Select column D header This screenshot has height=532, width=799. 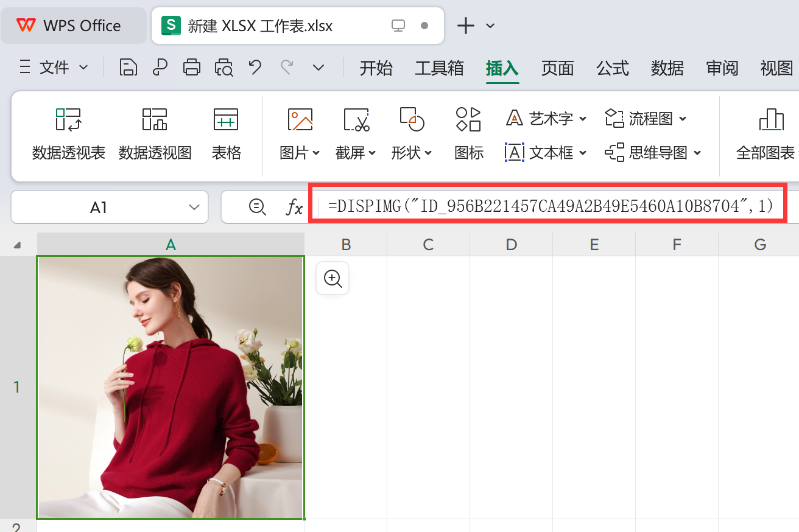[x=511, y=245]
